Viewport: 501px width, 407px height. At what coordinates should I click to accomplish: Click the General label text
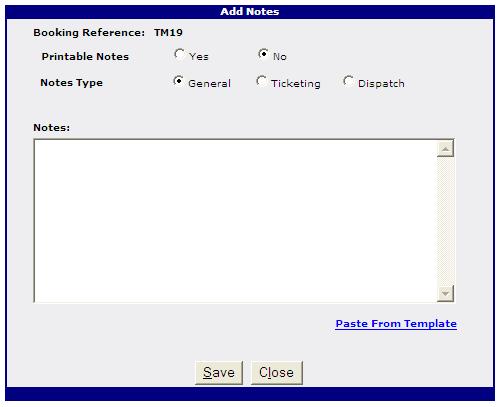[x=209, y=83]
